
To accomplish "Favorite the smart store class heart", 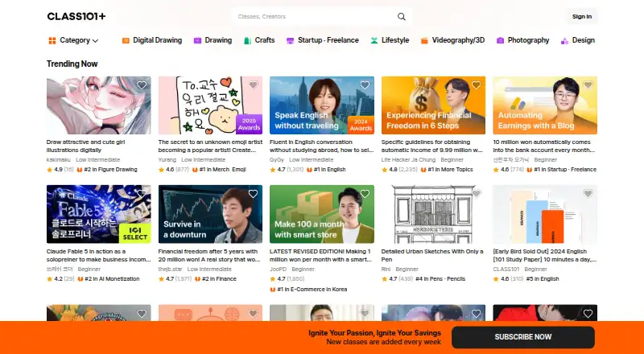I will [x=365, y=194].
